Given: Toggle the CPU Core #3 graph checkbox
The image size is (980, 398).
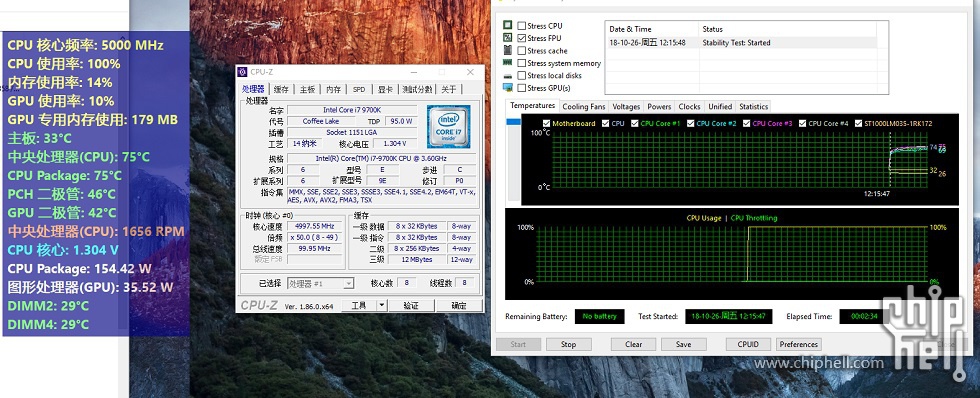Looking at the screenshot, I should [x=747, y=123].
